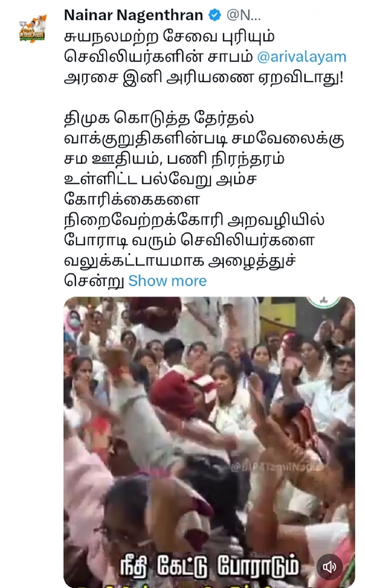Open Nainar Nagenthran's profile avatar
The height and width of the screenshot is (588, 365).
pos(33,28)
